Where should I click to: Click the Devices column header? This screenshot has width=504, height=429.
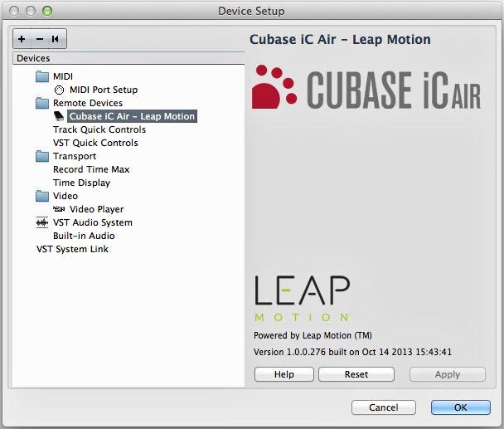tap(128, 58)
